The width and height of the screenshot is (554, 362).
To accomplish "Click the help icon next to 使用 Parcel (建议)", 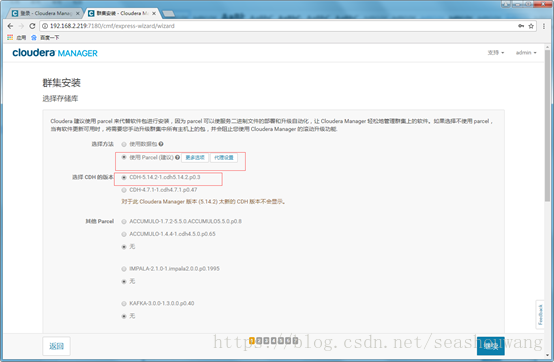I will click(177, 158).
